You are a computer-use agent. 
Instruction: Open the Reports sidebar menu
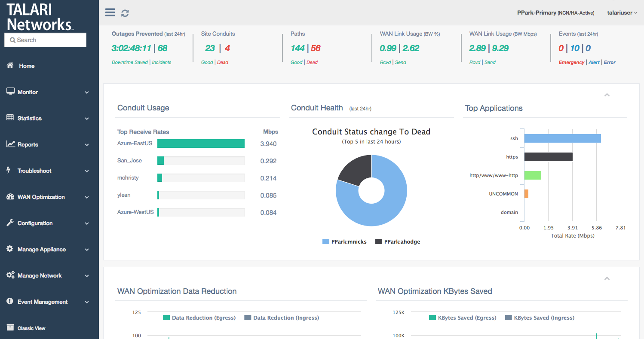[x=28, y=144]
